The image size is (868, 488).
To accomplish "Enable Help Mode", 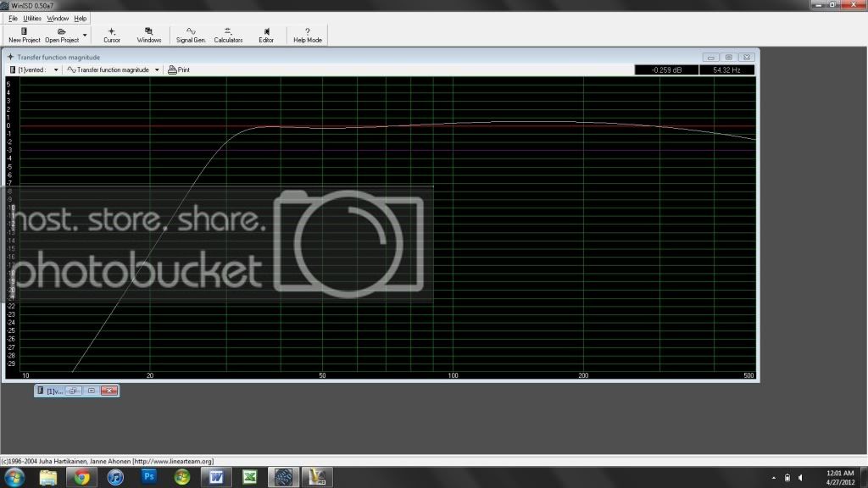I will point(308,36).
